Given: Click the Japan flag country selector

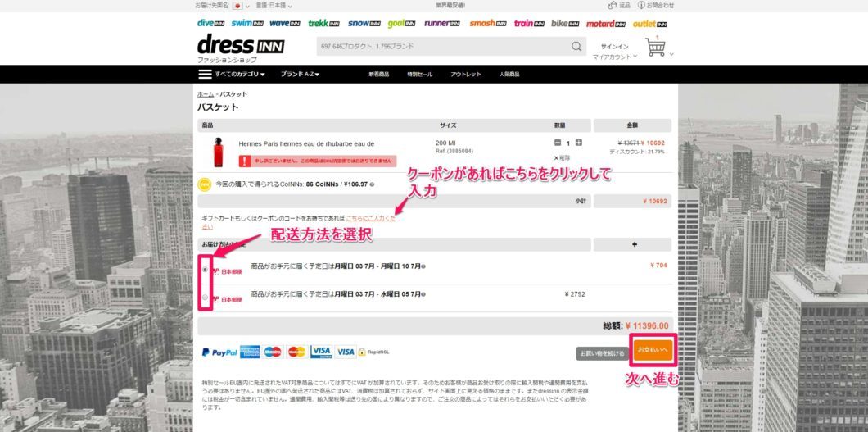Looking at the screenshot, I should pyautogui.click(x=237, y=6).
